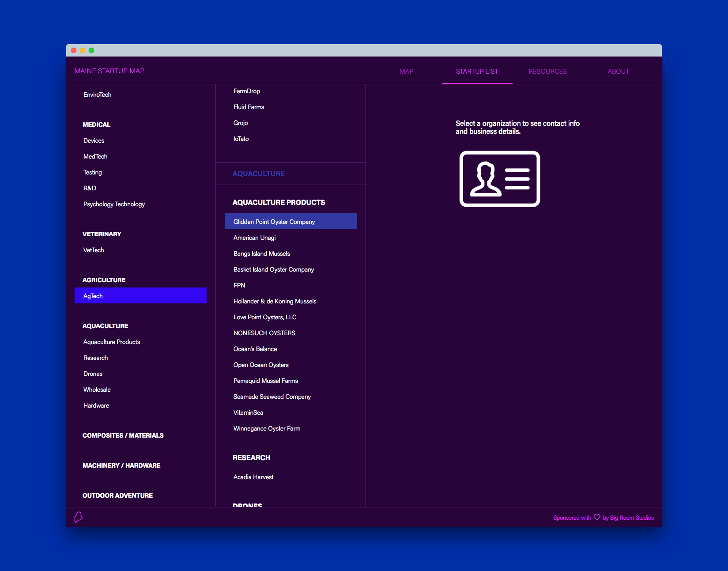Open the Acadia Harvest entry
728x571 pixels.
point(253,477)
